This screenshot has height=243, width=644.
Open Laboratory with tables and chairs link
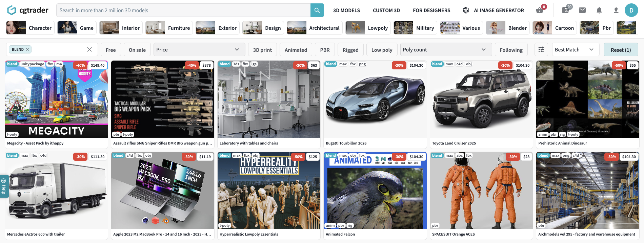point(249,143)
